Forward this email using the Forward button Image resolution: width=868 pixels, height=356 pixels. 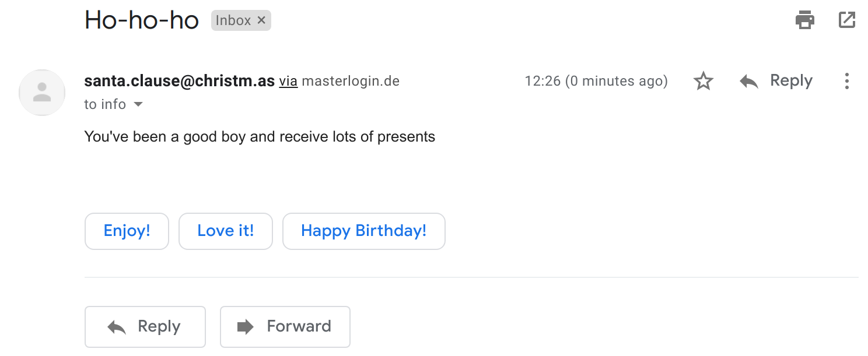click(x=285, y=327)
